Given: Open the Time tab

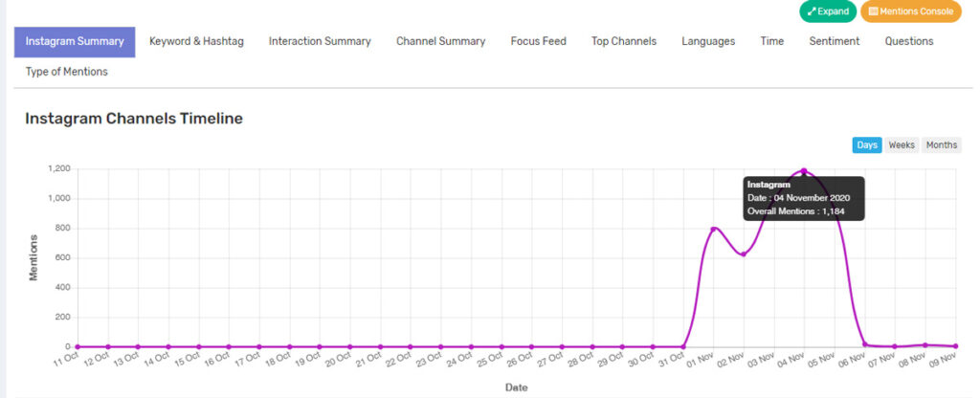Looking at the screenshot, I should [x=772, y=41].
